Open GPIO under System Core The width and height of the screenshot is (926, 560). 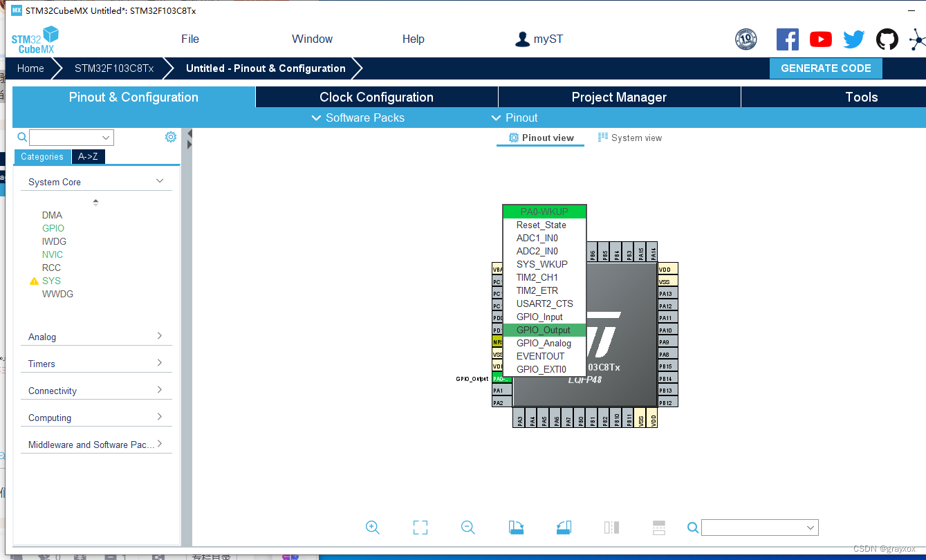click(53, 228)
